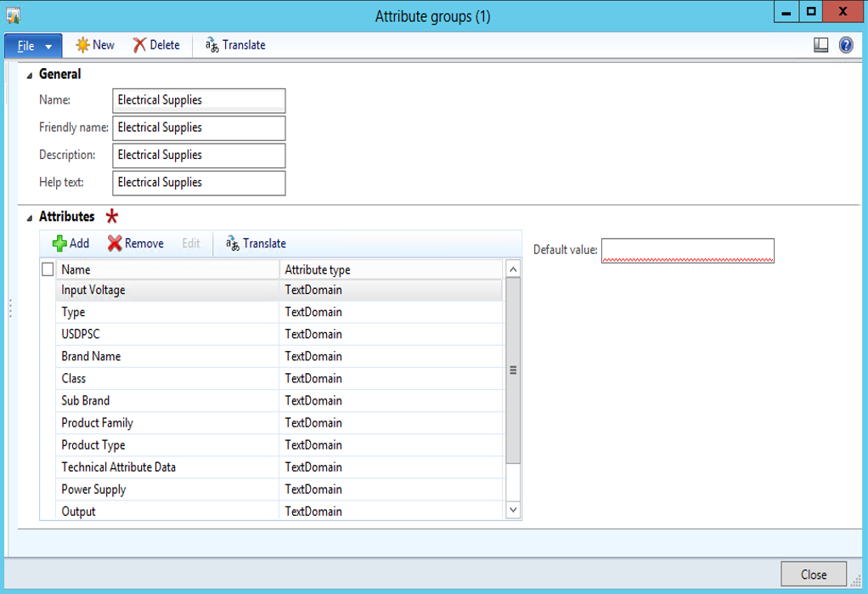Viewport: 868px width, 594px height.
Task: Click the Default value input field
Action: point(687,250)
